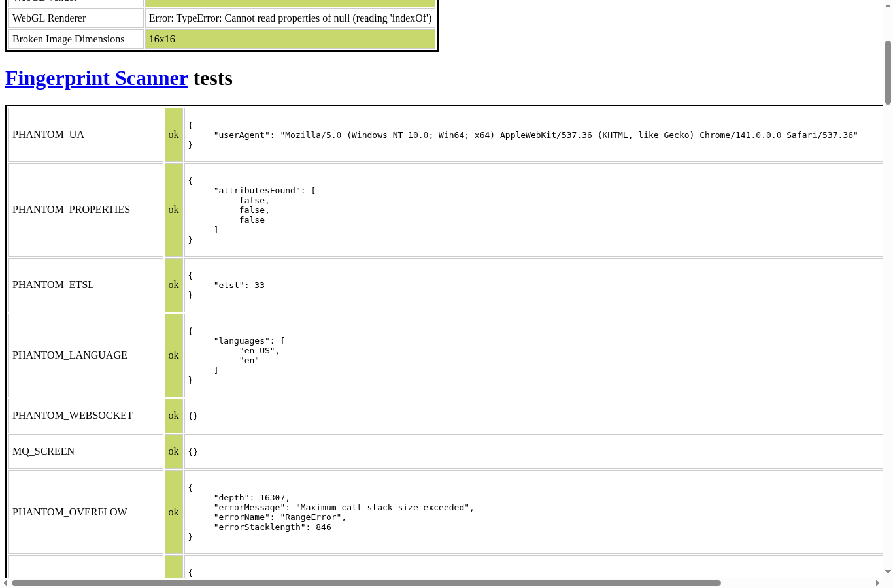This screenshot has width=893, height=588.
Task: Click the ok status for MQ_SCREEN
Action: click(173, 451)
